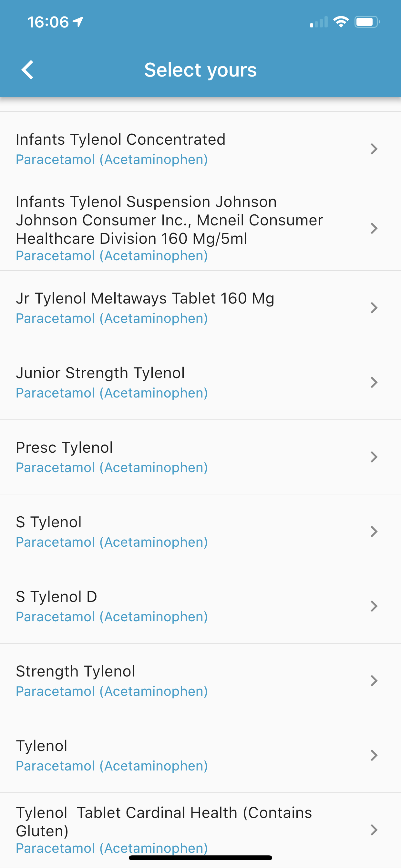Go back using the header back arrow
This screenshot has height=868, width=401.
tap(27, 70)
